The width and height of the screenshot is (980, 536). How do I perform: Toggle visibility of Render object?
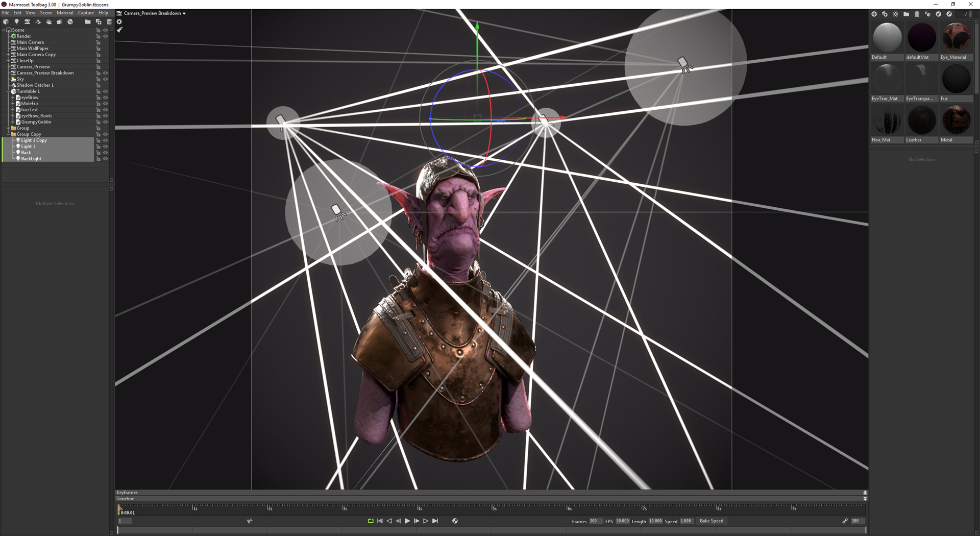click(106, 36)
